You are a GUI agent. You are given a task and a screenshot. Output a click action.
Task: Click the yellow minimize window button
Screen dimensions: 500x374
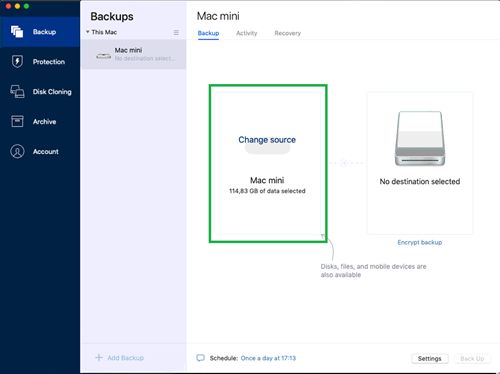[17, 6]
